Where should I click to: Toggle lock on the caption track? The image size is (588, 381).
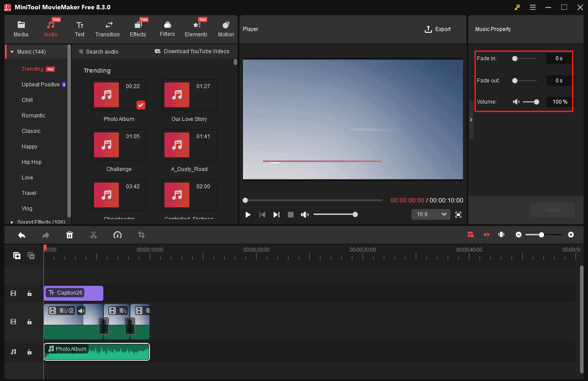pyautogui.click(x=29, y=293)
